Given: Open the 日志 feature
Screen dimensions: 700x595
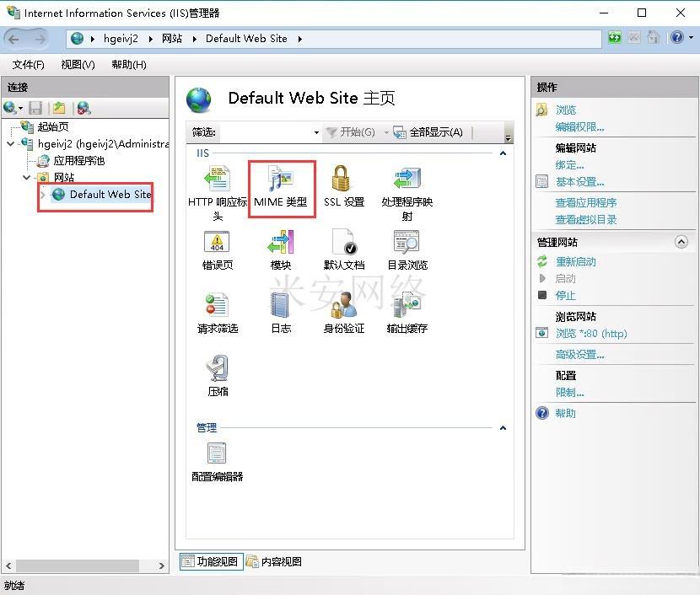Looking at the screenshot, I should tap(281, 314).
